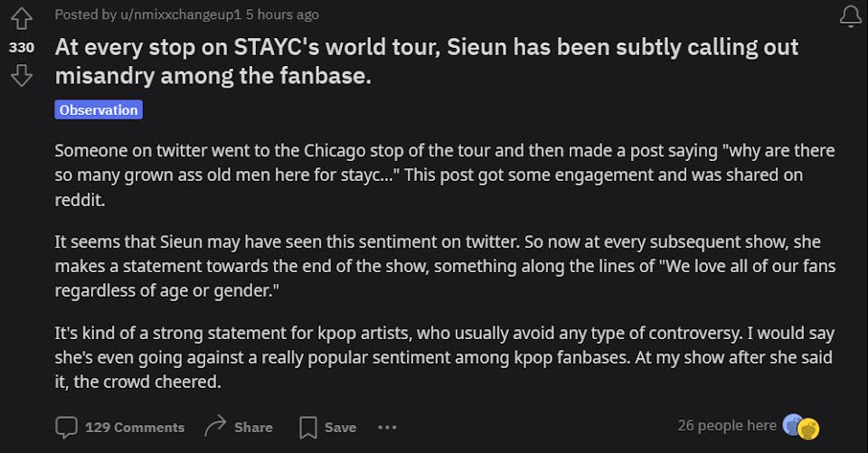Click the paragraph ending with crowd cheered
868x453 pixels.
(x=444, y=358)
